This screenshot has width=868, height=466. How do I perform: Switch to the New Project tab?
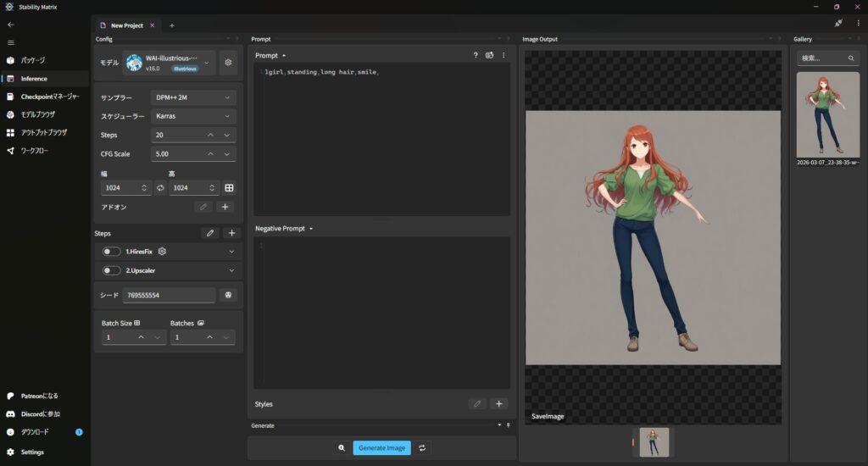tap(126, 25)
